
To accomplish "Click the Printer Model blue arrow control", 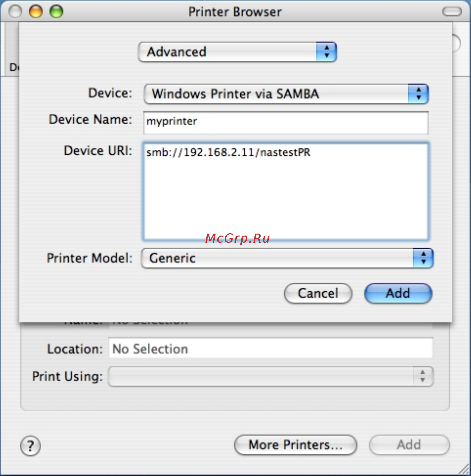I will [423, 258].
